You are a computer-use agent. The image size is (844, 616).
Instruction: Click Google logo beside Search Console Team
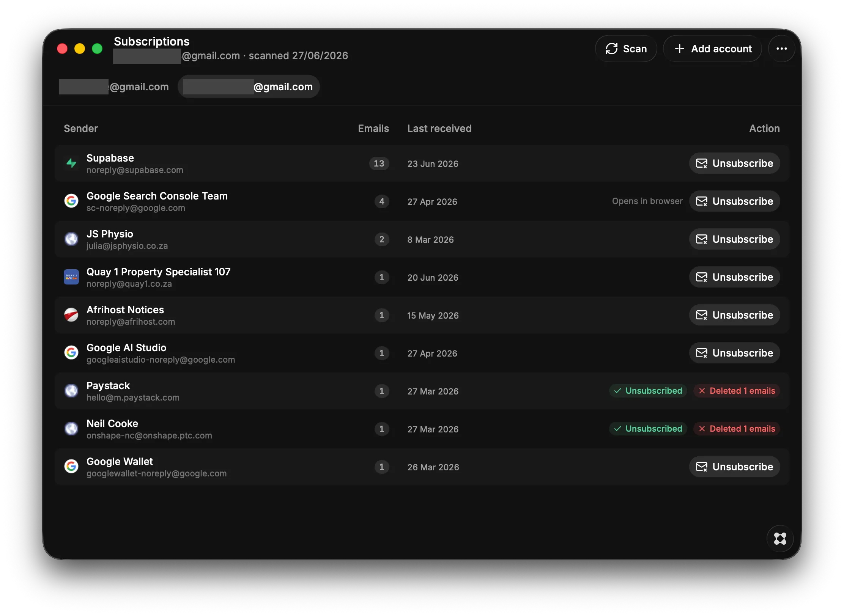click(x=71, y=201)
